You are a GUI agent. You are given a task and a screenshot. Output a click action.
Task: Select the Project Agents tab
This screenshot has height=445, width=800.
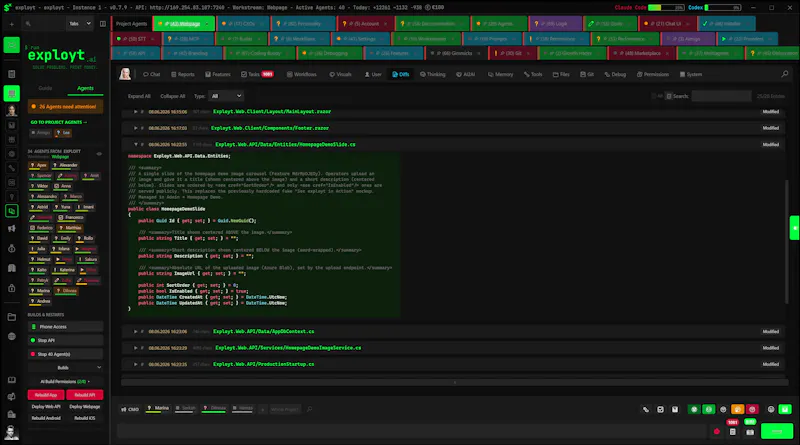(131, 23)
